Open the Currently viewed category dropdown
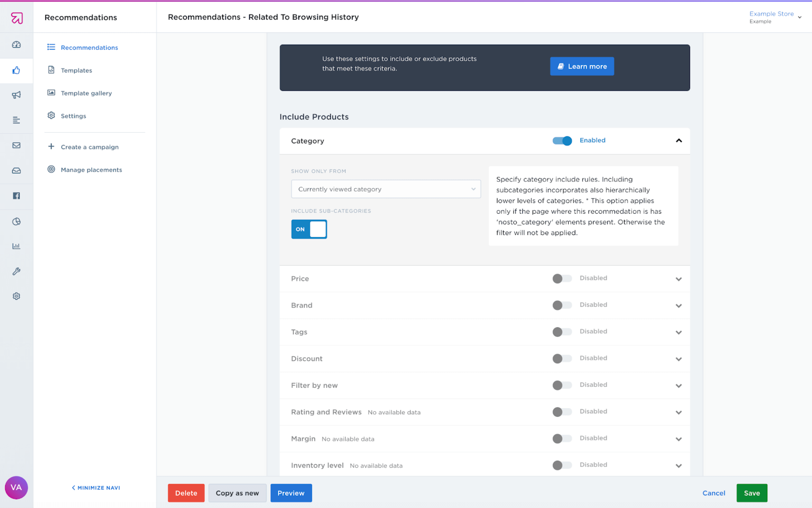Viewport: 812px width, 508px height. click(386, 189)
